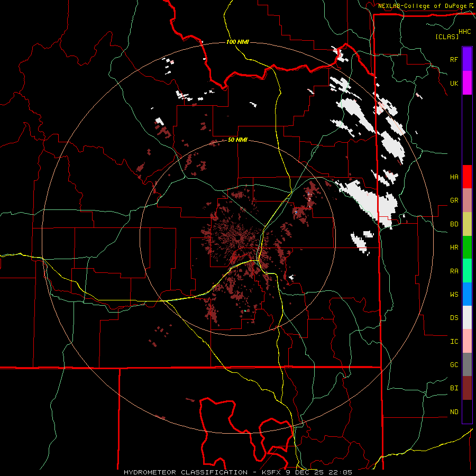Click the GR legend label
476x476 pixels.
454,200
